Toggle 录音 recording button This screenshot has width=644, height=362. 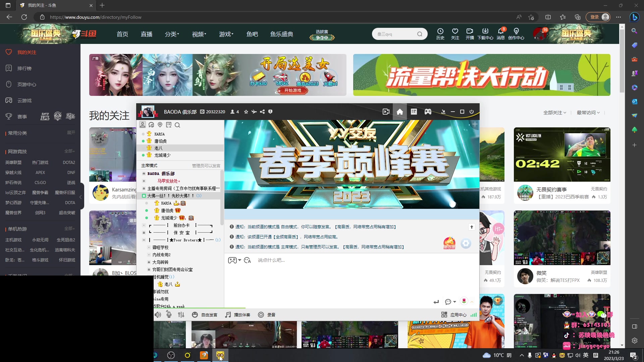267,315
